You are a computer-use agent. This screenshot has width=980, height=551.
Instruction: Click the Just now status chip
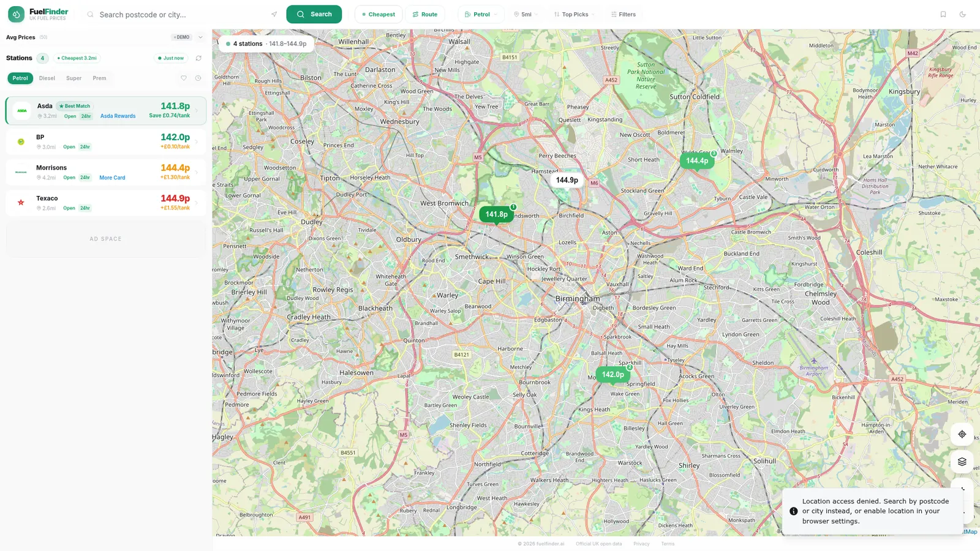click(171, 58)
